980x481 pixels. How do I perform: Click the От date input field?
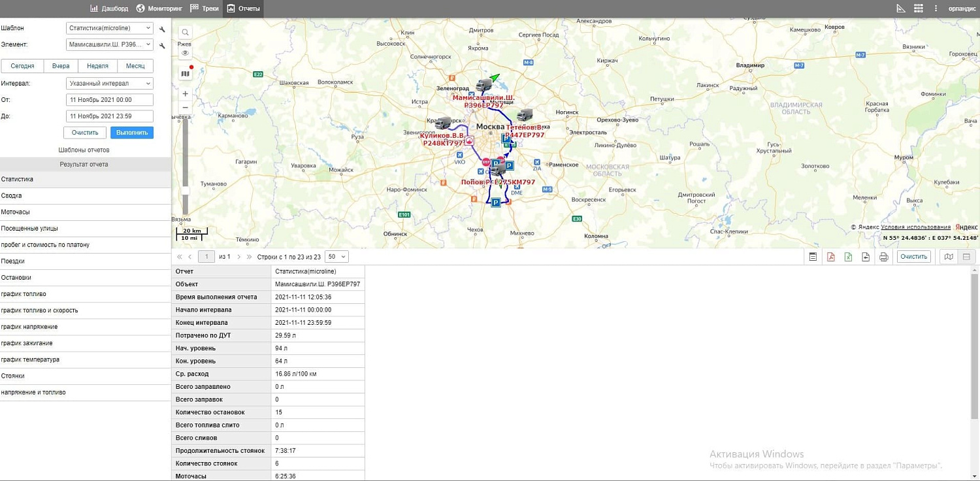[x=110, y=100]
